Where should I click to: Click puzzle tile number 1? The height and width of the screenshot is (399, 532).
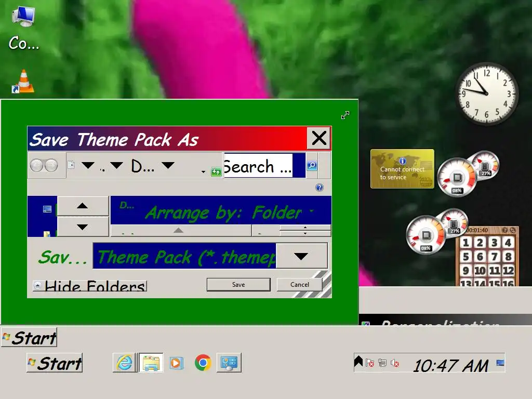(x=466, y=243)
